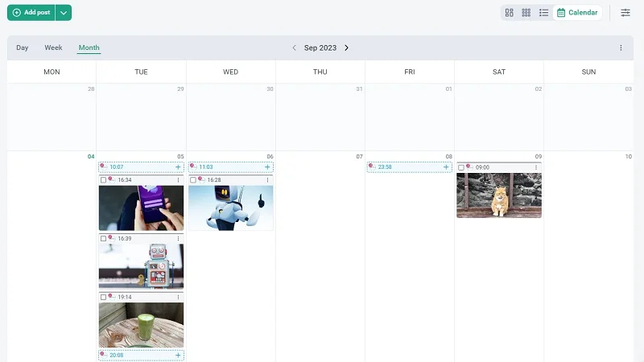Viewport: 644px width, 362px height.
Task: Tick the checkbox for the 16:34 post
Action: point(104,180)
